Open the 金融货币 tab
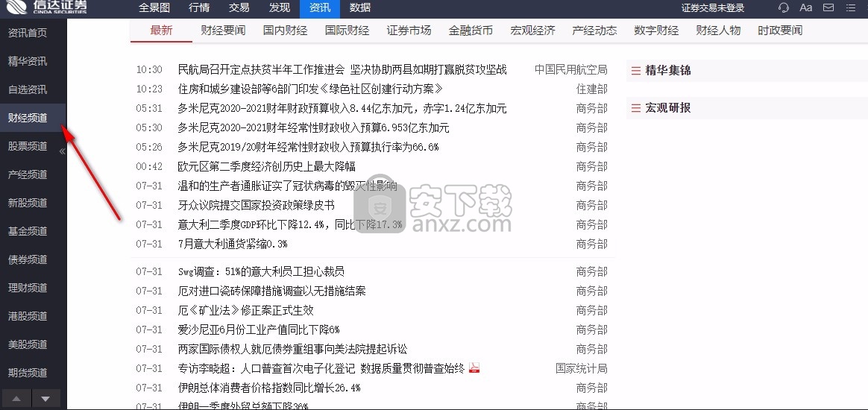868x410 pixels. click(471, 31)
